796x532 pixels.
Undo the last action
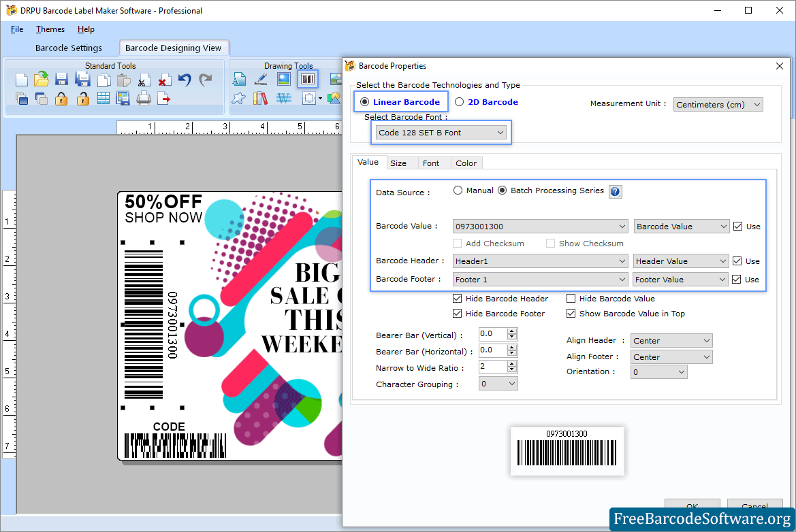185,80
